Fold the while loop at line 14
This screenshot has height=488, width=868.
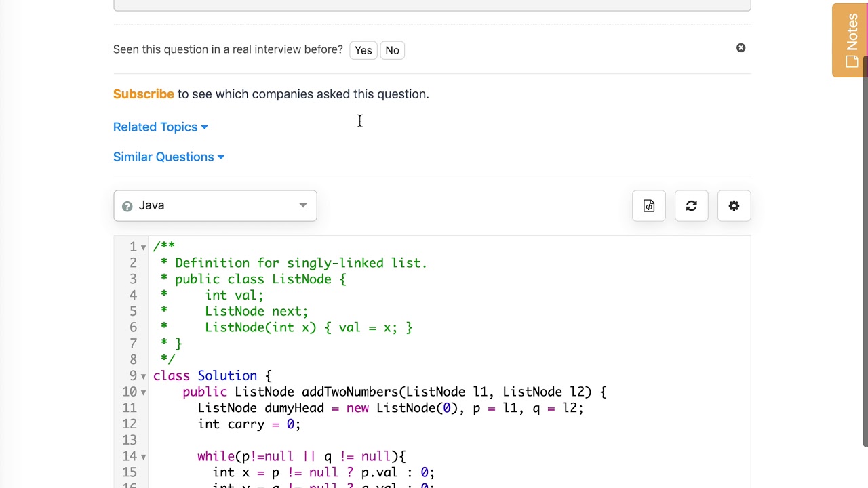point(143,457)
